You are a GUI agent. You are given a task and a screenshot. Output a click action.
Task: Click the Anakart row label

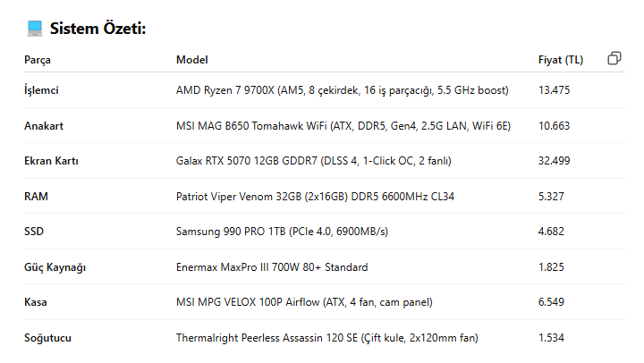[43, 126]
